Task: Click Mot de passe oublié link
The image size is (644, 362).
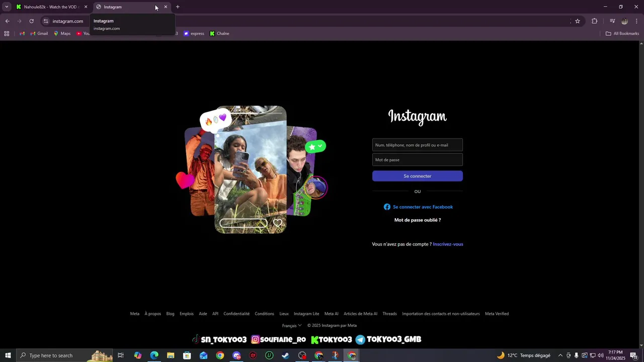Action: 418,220
